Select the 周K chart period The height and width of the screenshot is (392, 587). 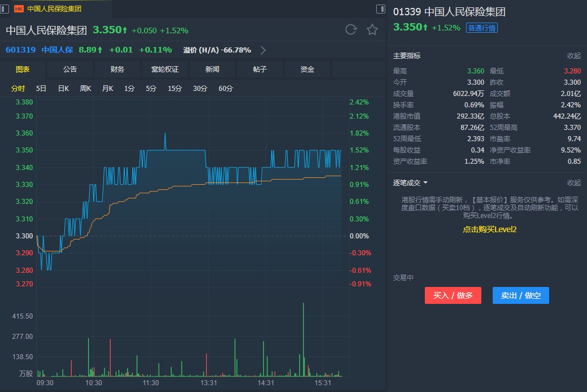click(x=85, y=89)
